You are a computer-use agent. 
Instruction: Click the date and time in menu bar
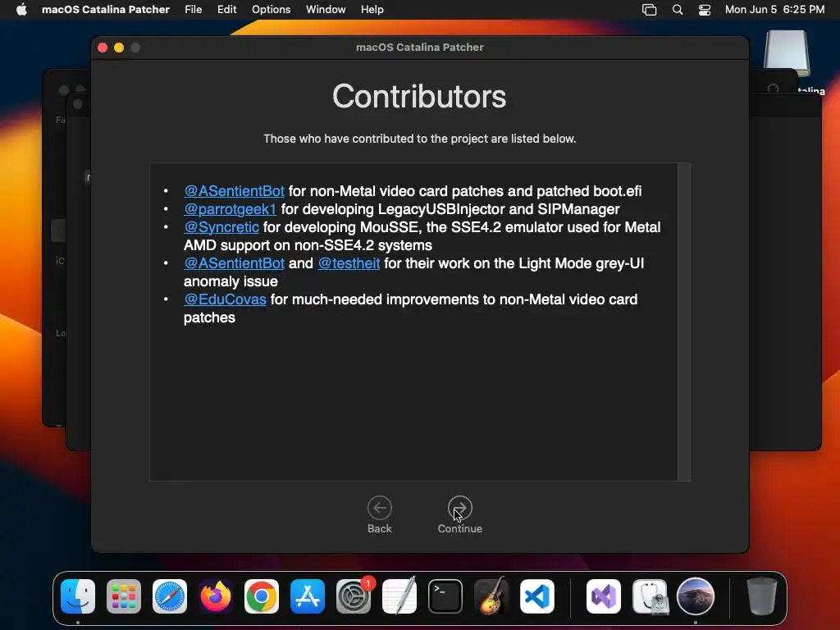[x=774, y=10]
